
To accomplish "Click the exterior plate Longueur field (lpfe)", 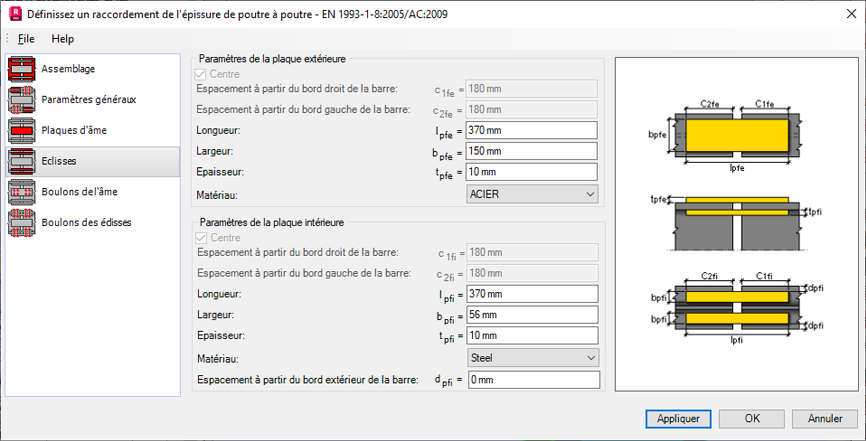I will tap(532, 130).
